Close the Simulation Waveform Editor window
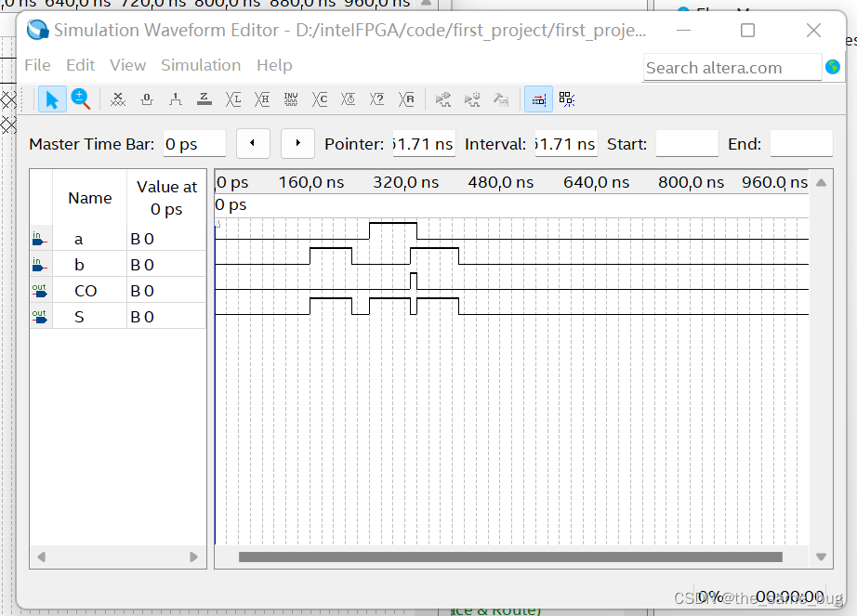Screen dimensions: 857x616 pos(814,30)
